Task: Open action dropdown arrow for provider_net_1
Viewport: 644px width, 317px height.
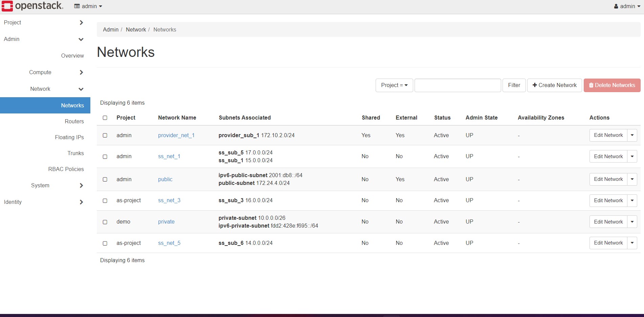Action: point(632,135)
